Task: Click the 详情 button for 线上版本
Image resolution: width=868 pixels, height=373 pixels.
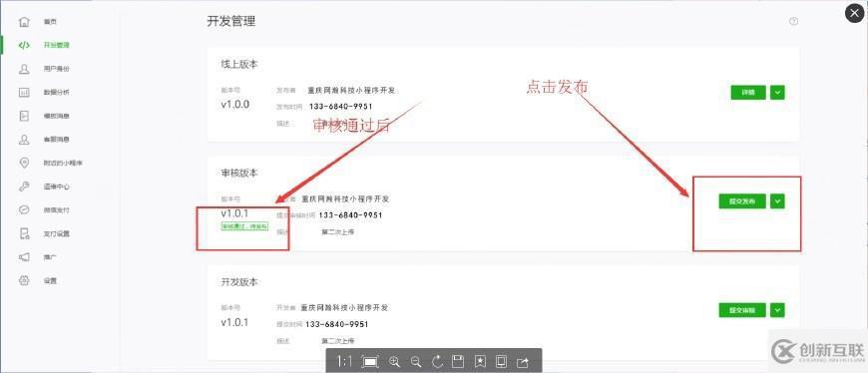Action: (748, 93)
